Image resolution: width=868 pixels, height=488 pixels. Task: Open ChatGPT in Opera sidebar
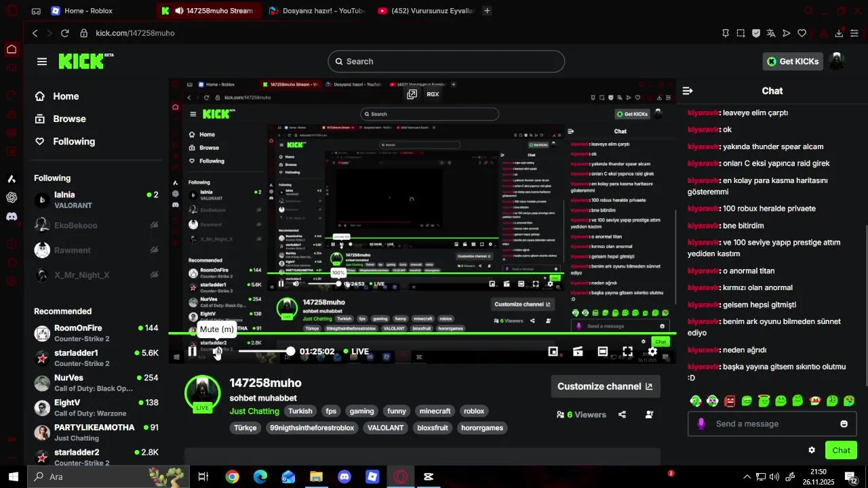tap(12, 198)
